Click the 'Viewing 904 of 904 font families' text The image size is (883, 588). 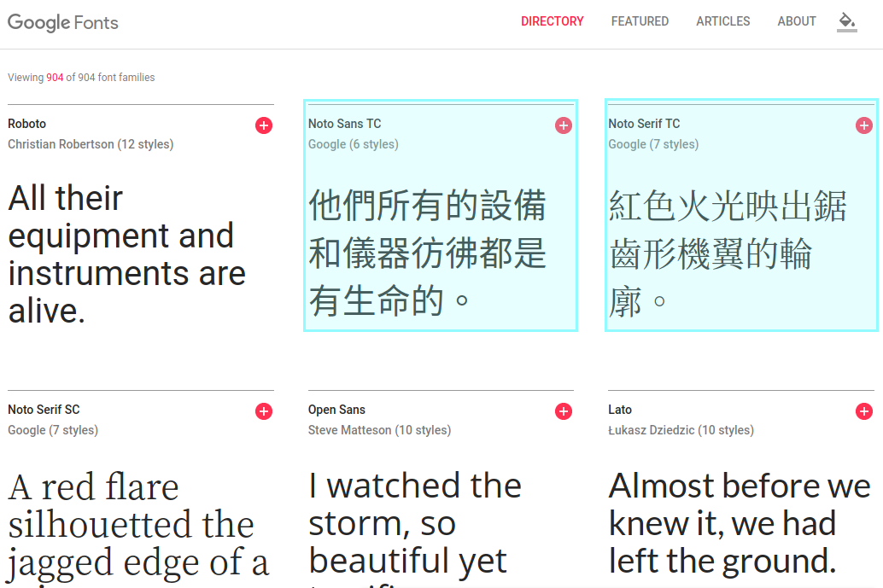(x=81, y=77)
